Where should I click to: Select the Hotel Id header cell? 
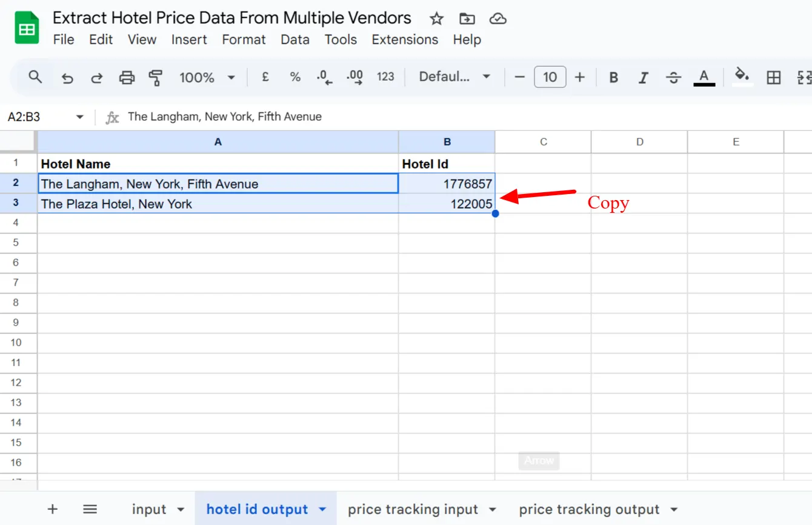tap(447, 164)
